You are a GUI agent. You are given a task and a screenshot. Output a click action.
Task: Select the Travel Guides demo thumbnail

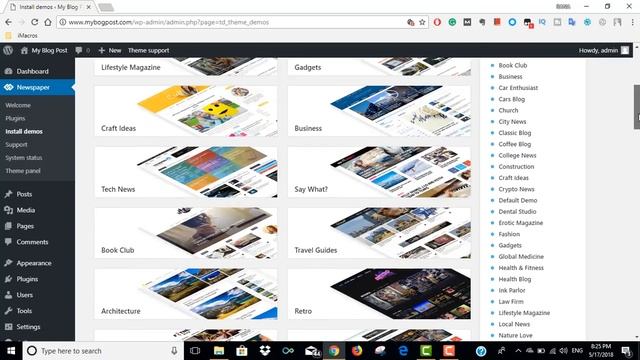(x=379, y=233)
